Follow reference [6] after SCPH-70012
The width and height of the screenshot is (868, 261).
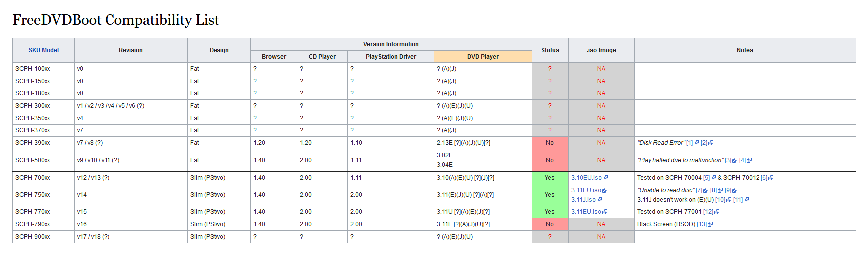pos(764,178)
